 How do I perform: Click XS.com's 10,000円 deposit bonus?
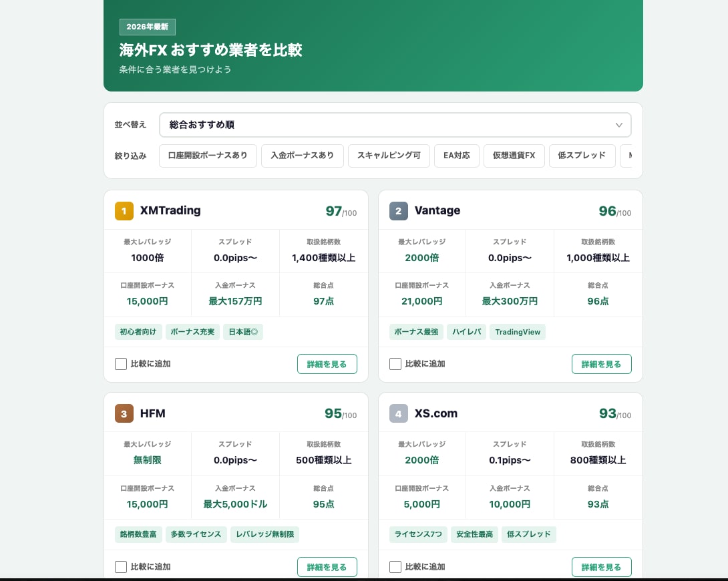[x=510, y=504]
